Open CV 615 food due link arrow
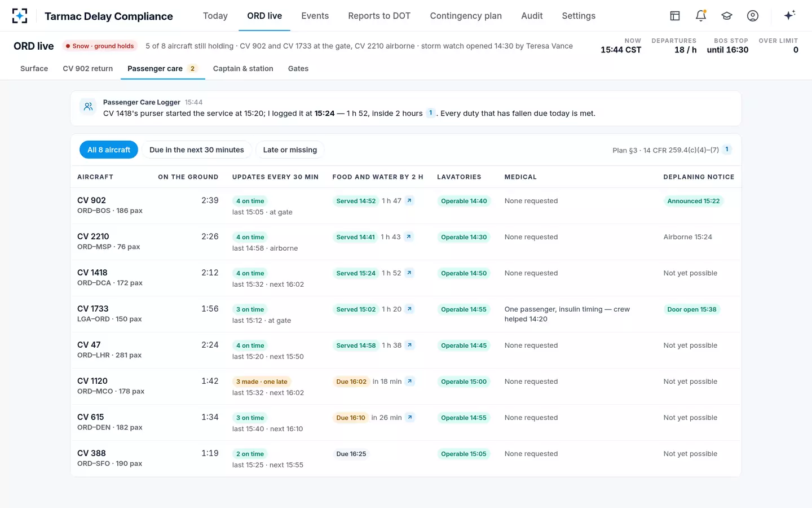The image size is (812, 508). point(410,417)
